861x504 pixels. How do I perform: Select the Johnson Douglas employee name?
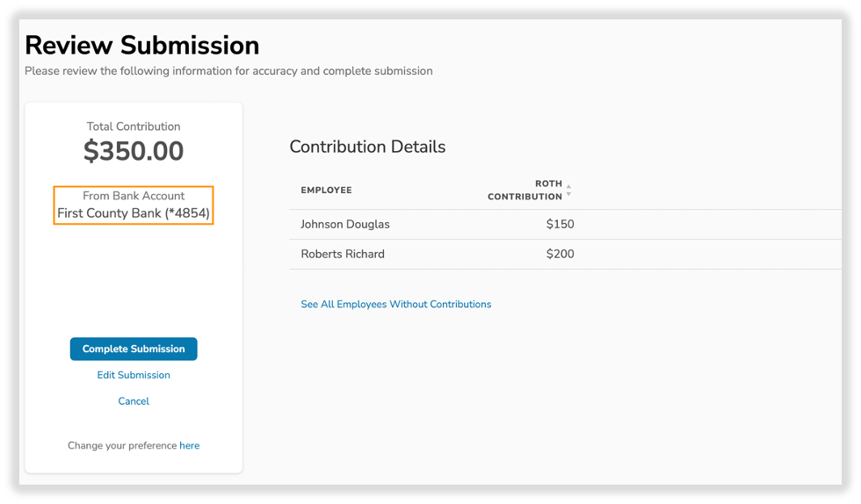click(x=344, y=224)
